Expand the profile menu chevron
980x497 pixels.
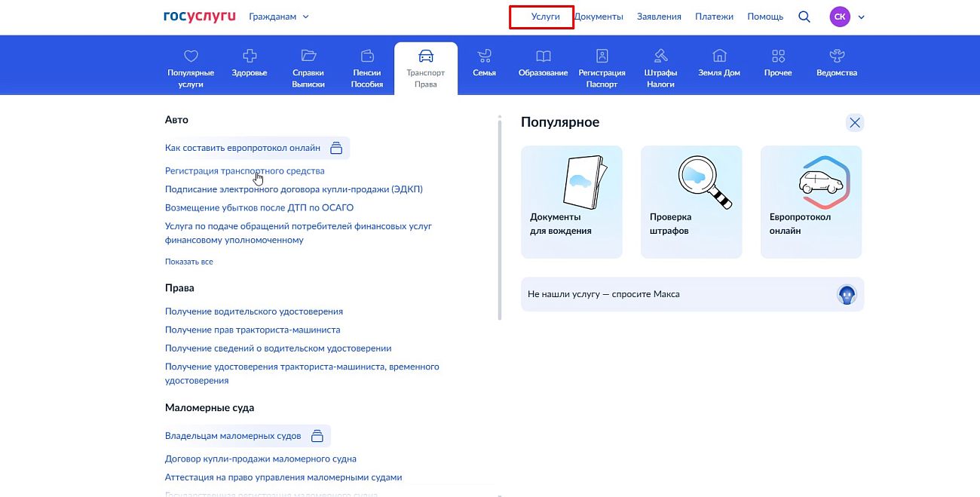click(x=862, y=17)
